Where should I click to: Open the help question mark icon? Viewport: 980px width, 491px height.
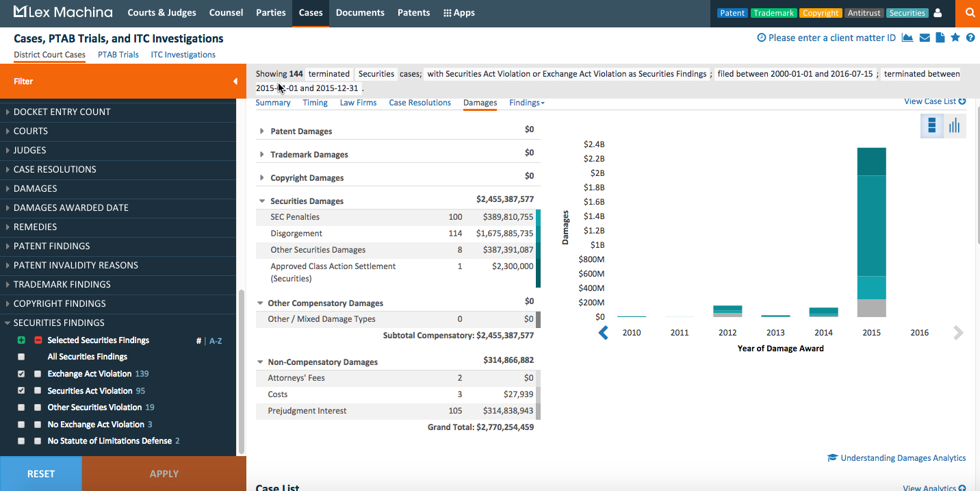pos(970,38)
